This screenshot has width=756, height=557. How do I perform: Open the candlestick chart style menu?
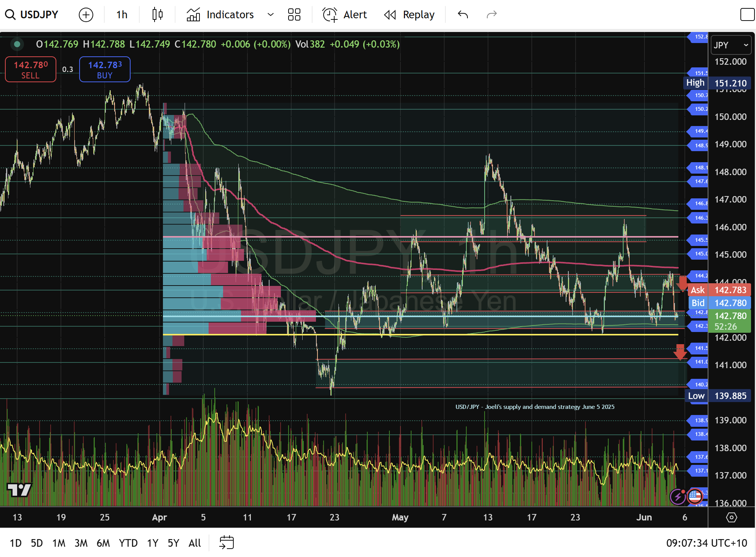coord(157,14)
